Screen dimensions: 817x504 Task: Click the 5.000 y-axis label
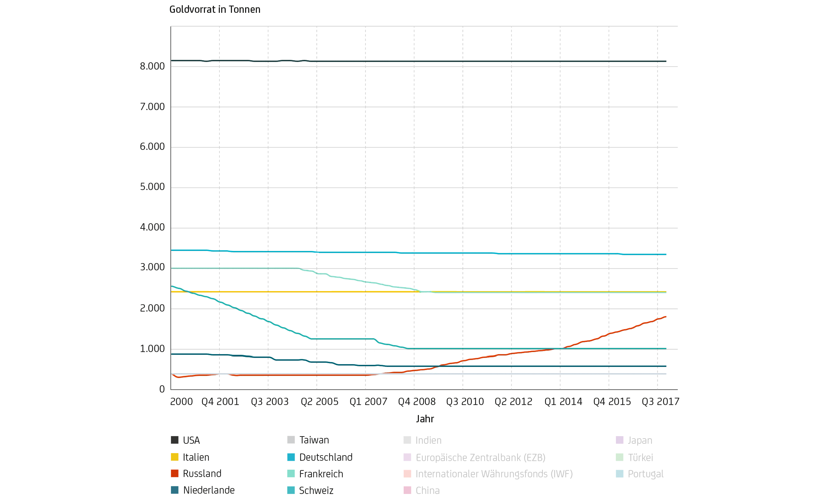(x=152, y=187)
